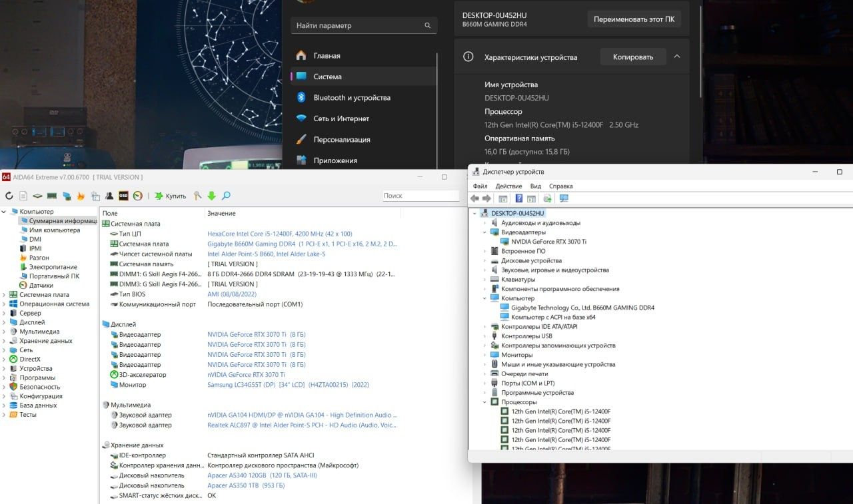This screenshot has width=853, height=504.
Task: Expand the Дисплей node in AIDA64 tree
Action: click(x=4, y=322)
